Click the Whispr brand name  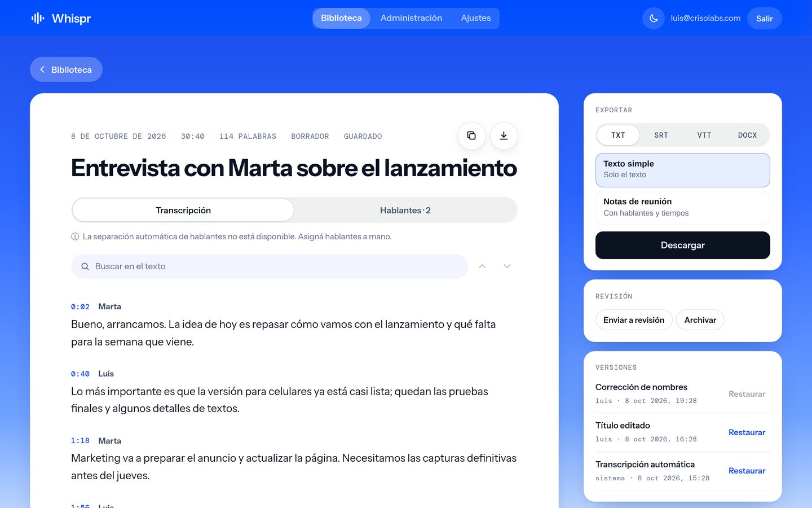71,18
